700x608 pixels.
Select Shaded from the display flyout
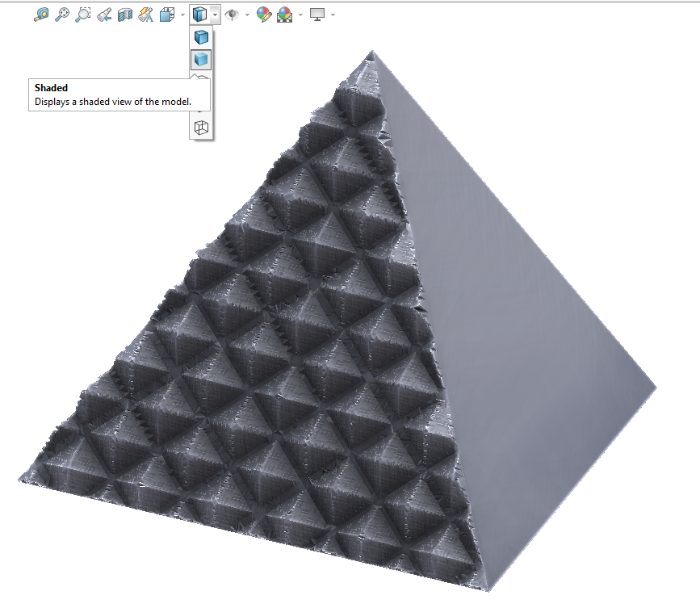tap(200, 59)
